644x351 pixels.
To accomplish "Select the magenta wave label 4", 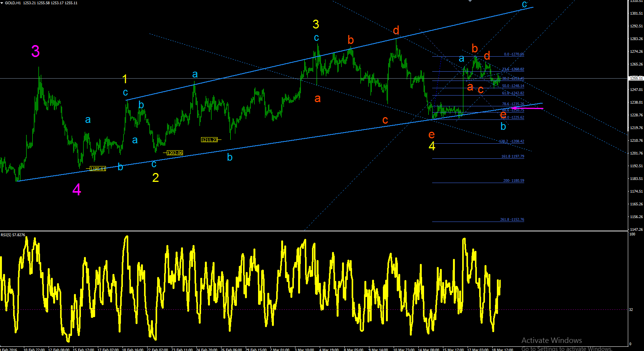I will (77, 190).
